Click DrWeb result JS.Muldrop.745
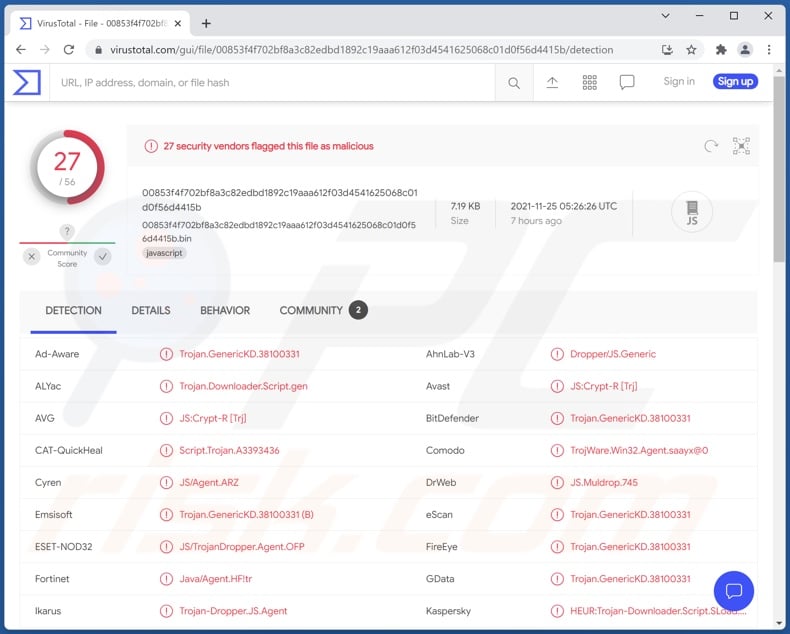Viewport: 790px width, 634px height. 604,483
